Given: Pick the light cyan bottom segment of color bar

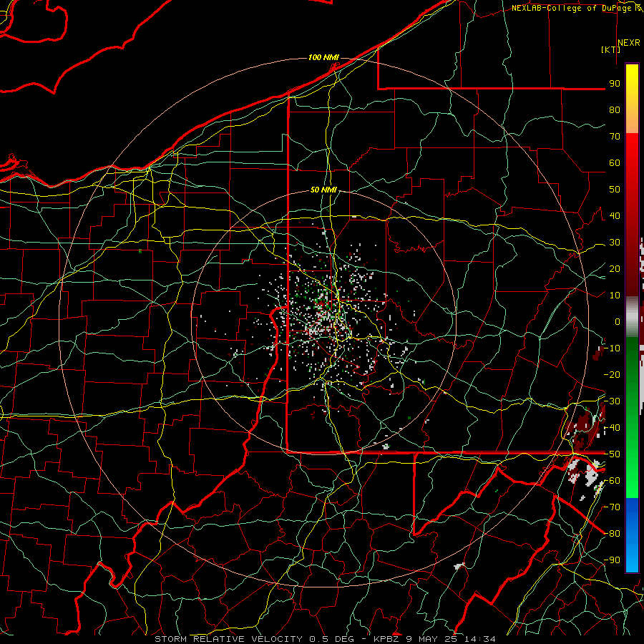Looking at the screenshot, I should pyautogui.click(x=632, y=559).
